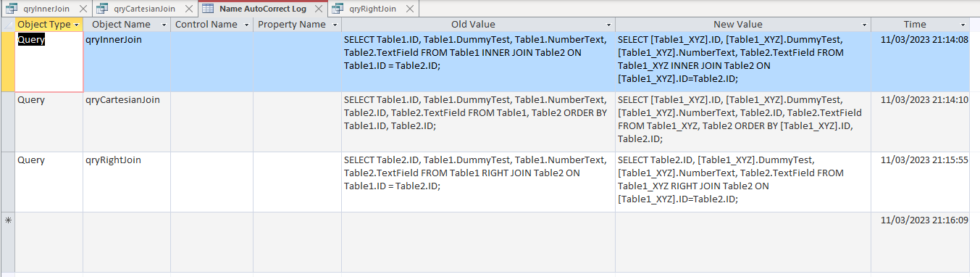Switch to the qryInnerJoin tab
980x277 pixels.
click(46, 9)
